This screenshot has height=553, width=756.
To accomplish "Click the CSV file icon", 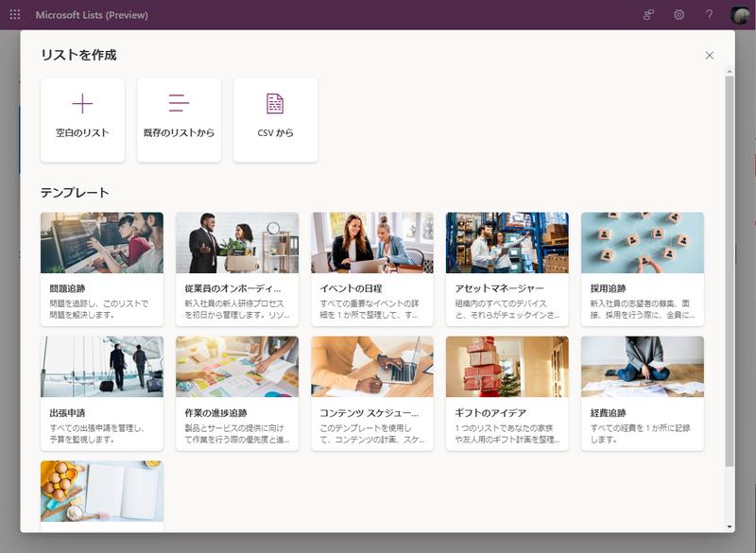I will click(275, 104).
